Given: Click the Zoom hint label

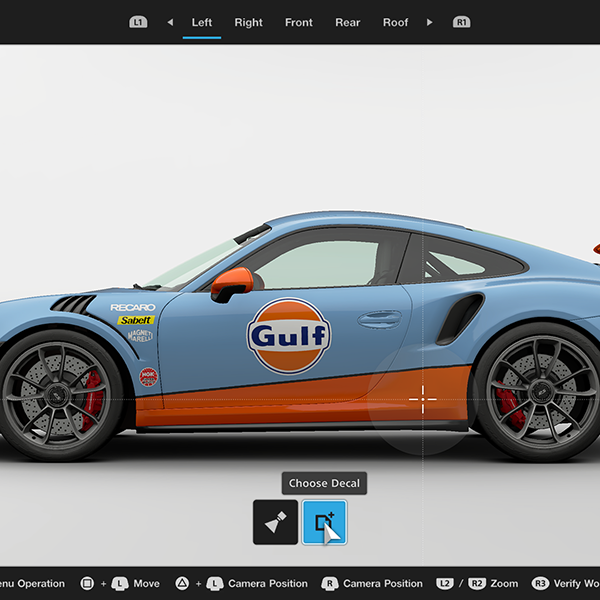Looking at the screenshot, I should (504, 584).
